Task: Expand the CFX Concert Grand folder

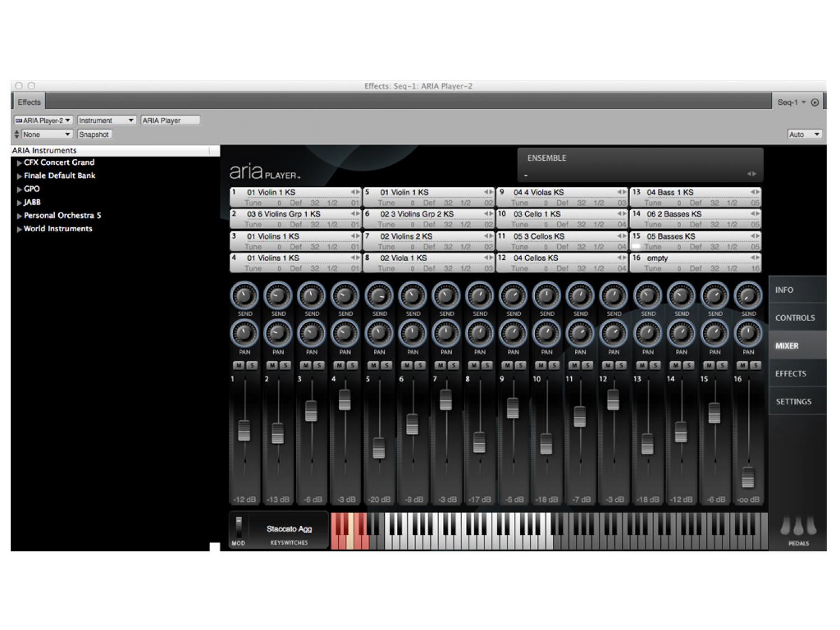Action: click(20, 163)
